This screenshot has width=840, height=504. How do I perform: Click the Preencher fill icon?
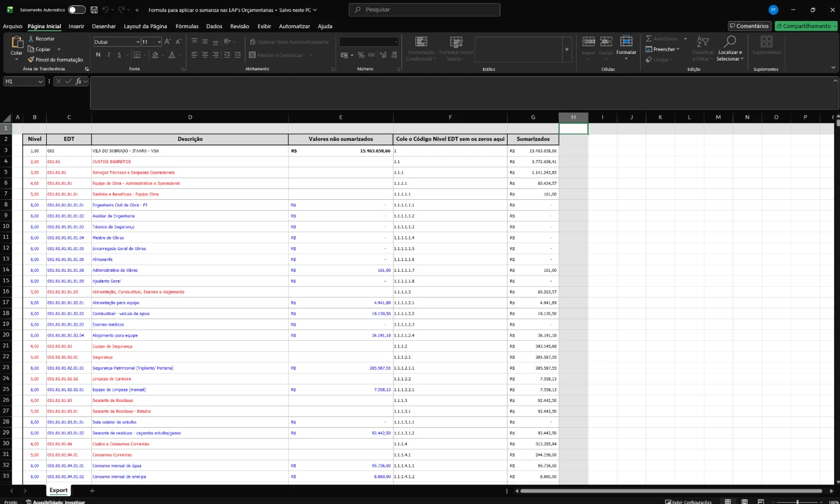[x=649, y=49]
